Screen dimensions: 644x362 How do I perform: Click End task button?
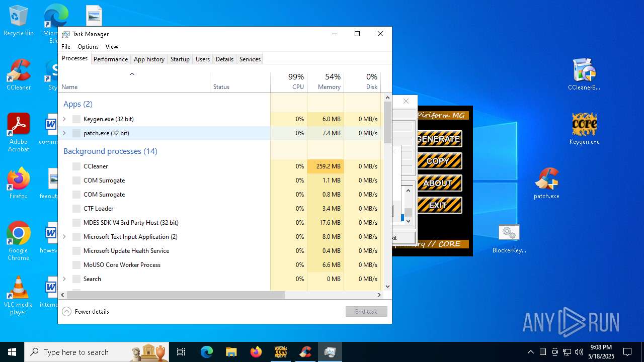[366, 312]
